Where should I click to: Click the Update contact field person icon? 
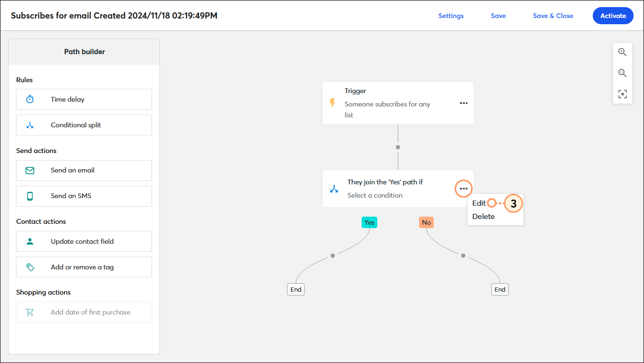click(30, 241)
